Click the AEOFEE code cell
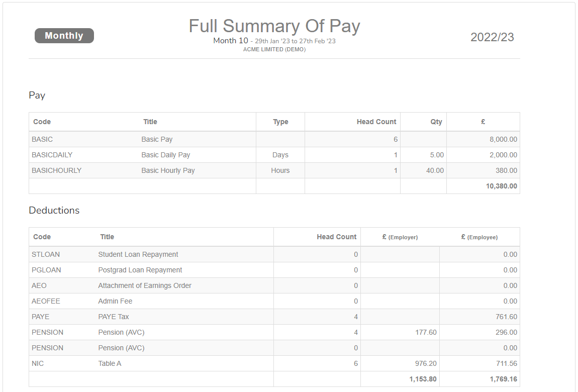Viewport: 578px width, 392px height. [46, 301]
